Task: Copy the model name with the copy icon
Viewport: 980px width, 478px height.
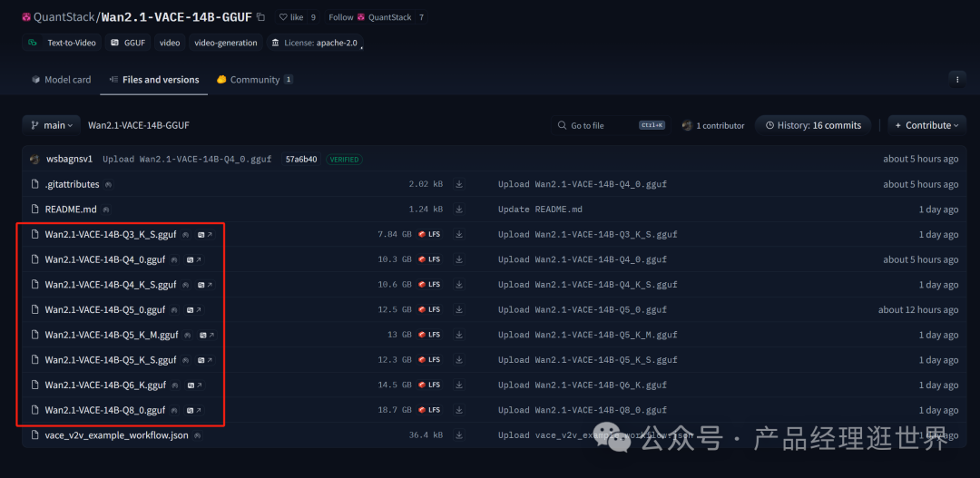Action: [x=260, y=17]
